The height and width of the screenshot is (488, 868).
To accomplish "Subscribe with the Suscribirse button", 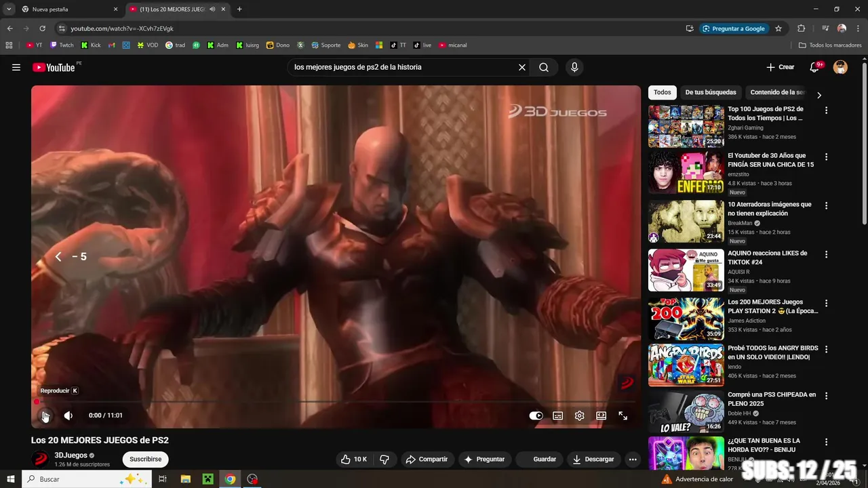I will tap(145, 459).
